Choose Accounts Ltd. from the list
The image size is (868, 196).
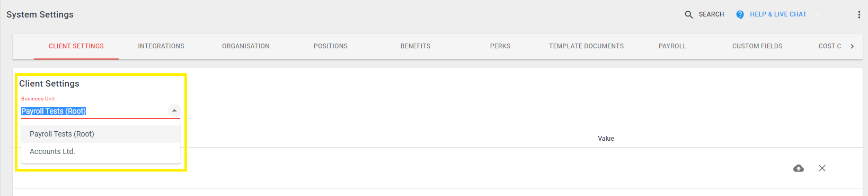click(x=101, y=151)
